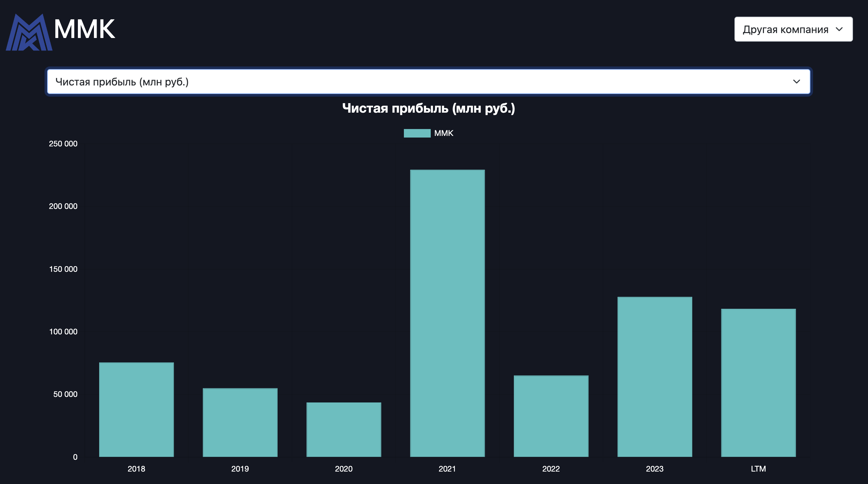Open the 'Чистая прибыль (млн руб.)' metric selector
The width and height of the screenshot is (868, 484).
click(x=428, y=82)
